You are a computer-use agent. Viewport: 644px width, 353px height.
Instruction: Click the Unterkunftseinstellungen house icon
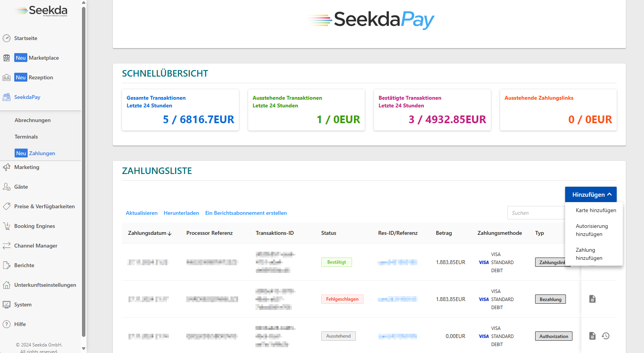coord(7,285)
